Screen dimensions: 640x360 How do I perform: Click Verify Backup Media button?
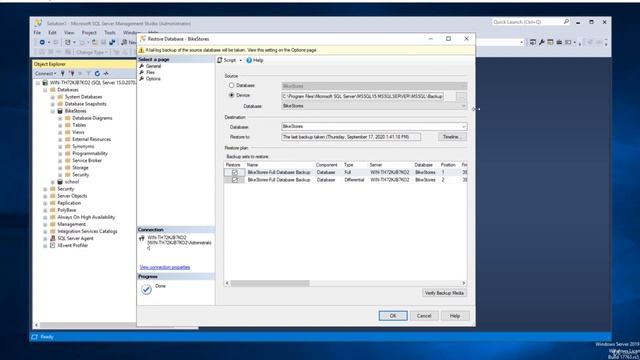pos(444,293)
